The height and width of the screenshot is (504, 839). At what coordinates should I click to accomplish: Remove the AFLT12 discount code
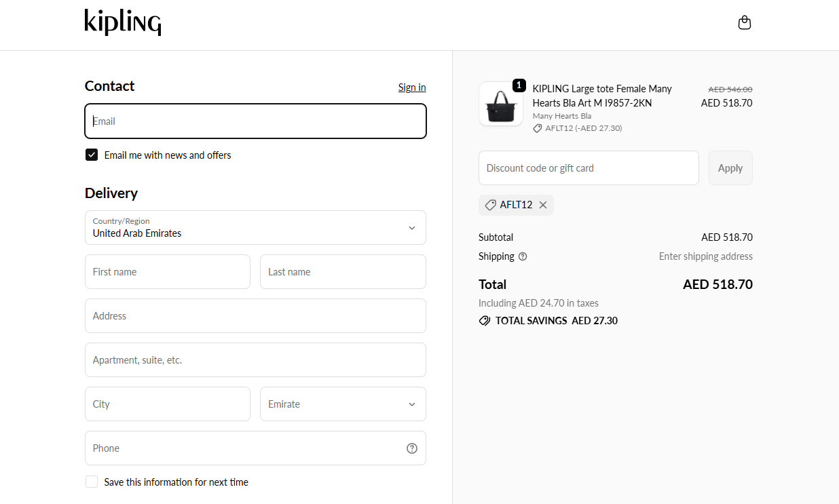(543, 205)
